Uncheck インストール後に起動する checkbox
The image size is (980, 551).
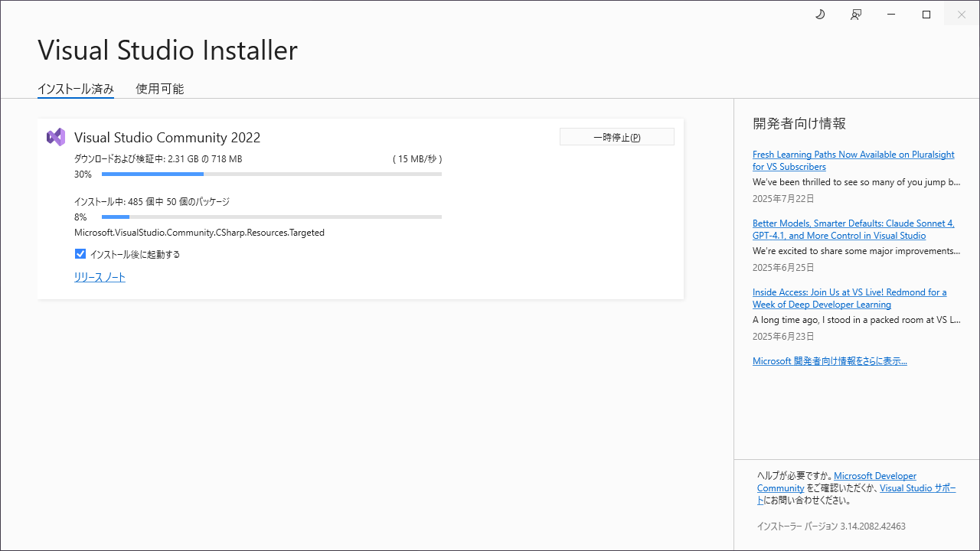[x=80, y=254]
